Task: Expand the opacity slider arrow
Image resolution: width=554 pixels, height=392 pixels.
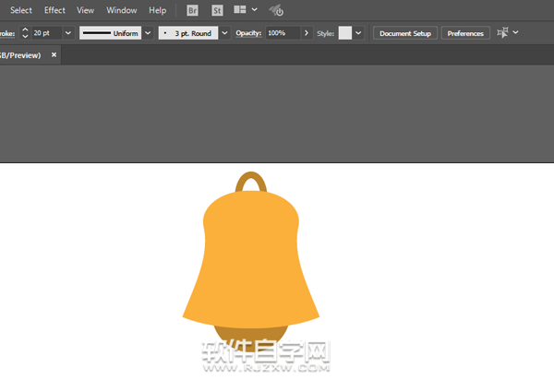Action: 306,33
